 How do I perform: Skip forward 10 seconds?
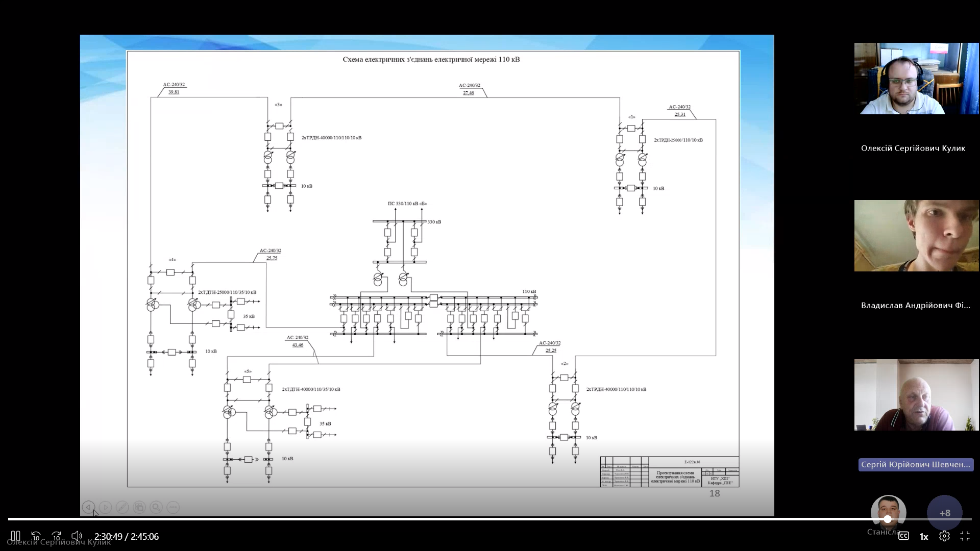point(57,536)
